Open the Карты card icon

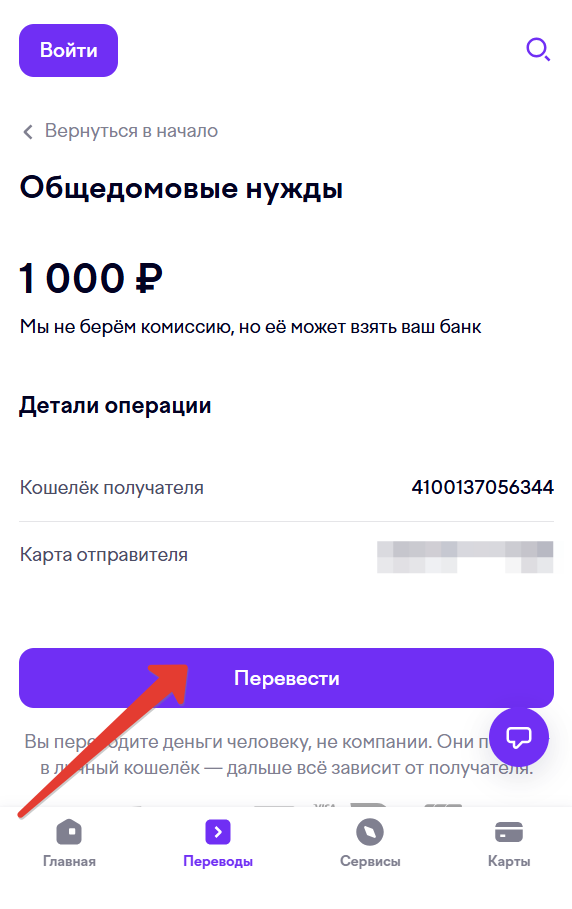pyautogui.click(x=509, y=832)
